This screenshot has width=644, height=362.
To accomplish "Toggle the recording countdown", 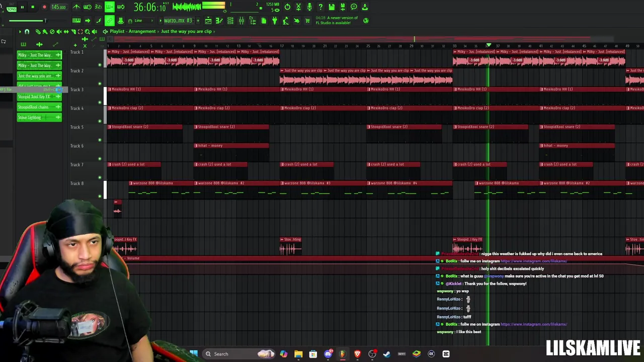I will click(98, 7).
